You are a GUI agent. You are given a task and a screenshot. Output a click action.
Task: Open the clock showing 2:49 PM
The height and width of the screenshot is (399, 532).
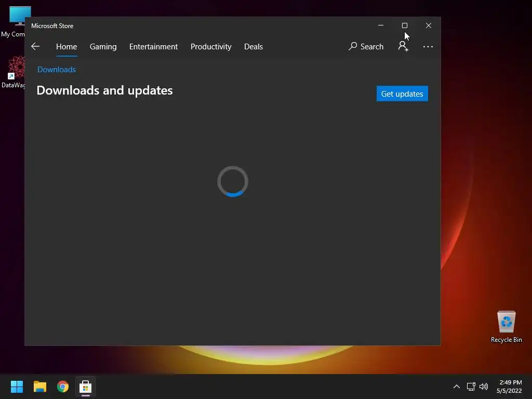click(509, 387)
